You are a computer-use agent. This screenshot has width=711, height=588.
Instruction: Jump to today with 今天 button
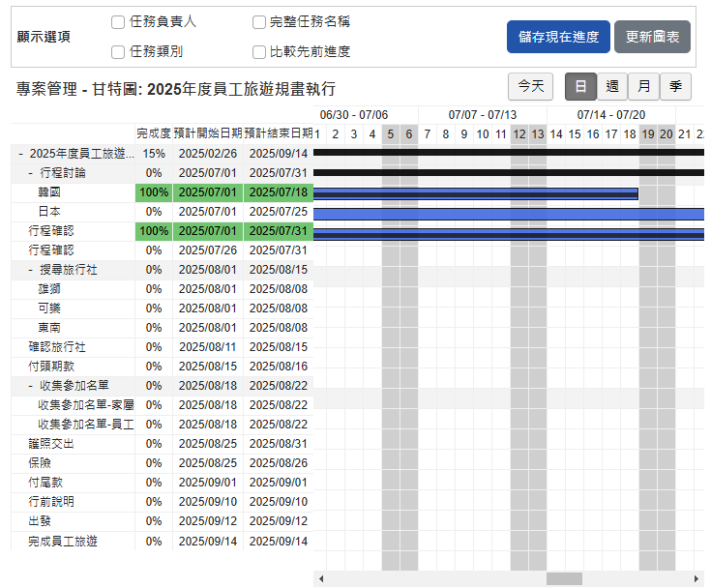point(530,86)
